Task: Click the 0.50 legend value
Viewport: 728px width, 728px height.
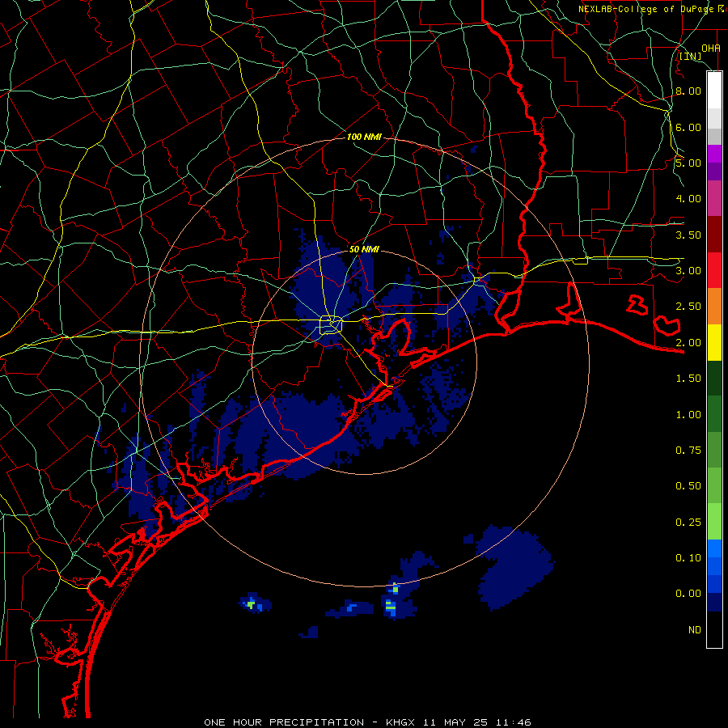Action: 688,486
